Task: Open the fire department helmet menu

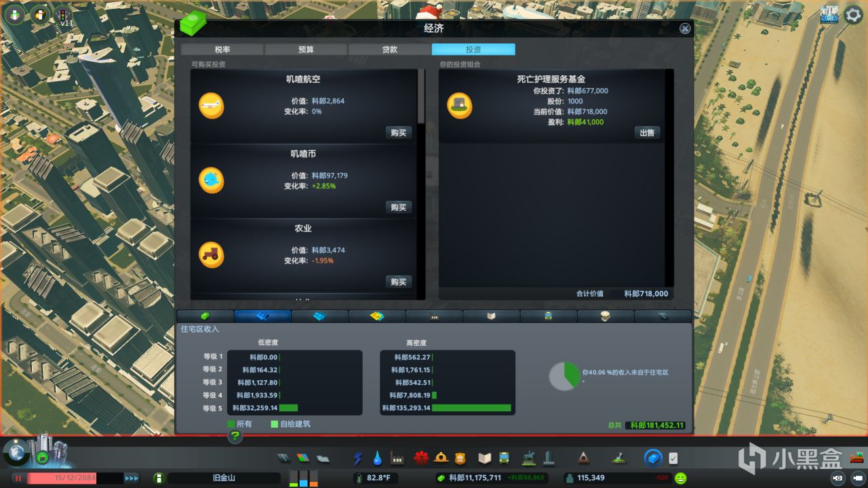Action: tap(441, 459)
